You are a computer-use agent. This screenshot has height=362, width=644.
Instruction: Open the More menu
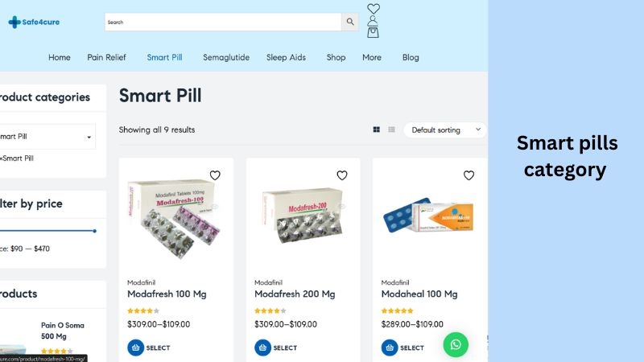point(372,58)
